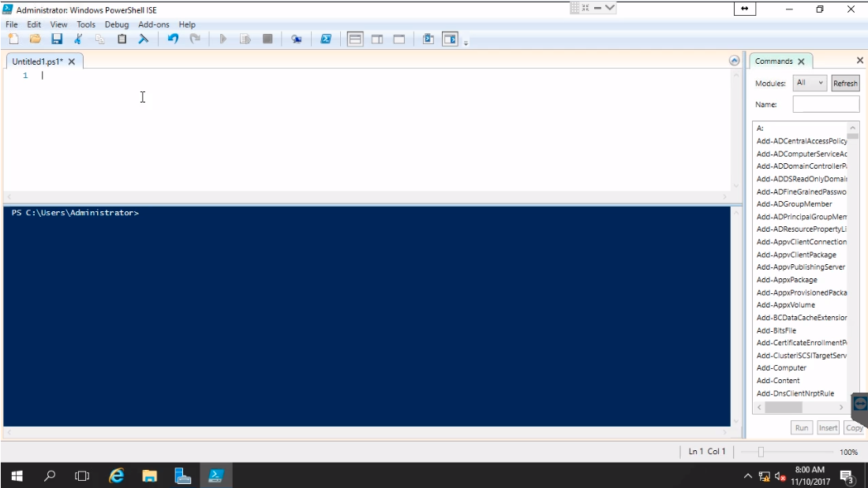868x488 pixels.
Task: Toggle Show Command Add-on pane button
Action: [x=450, y=39]
